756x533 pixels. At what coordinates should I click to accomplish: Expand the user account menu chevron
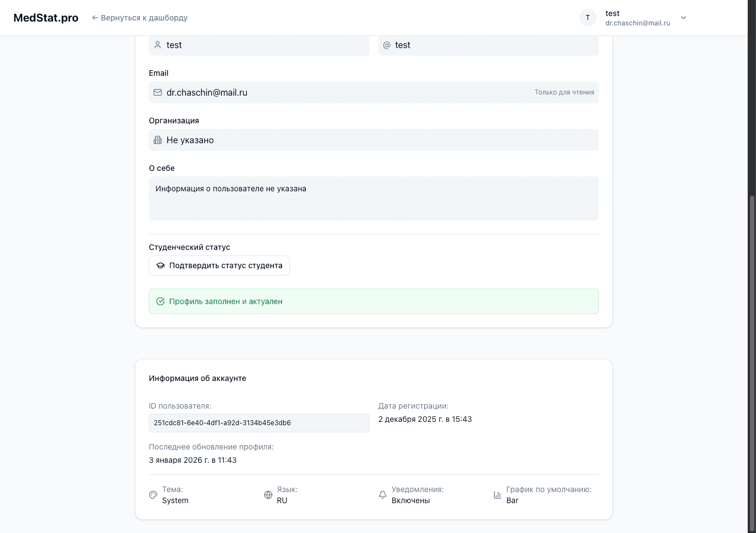click(x=684, y=18)
